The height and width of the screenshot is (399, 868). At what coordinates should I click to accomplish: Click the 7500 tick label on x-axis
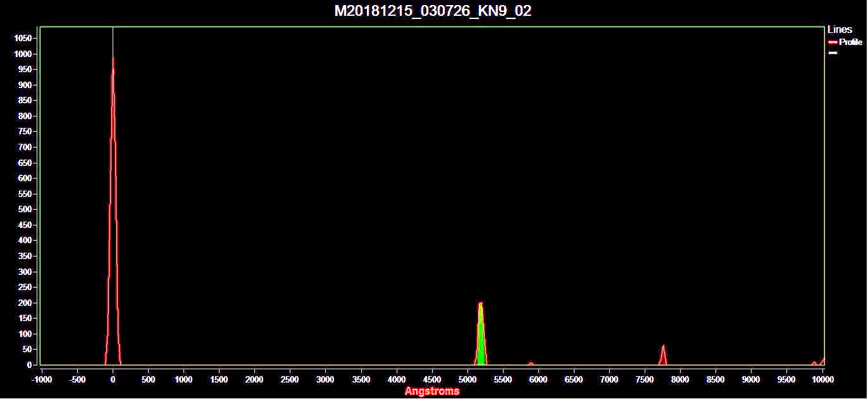point(645,379)
